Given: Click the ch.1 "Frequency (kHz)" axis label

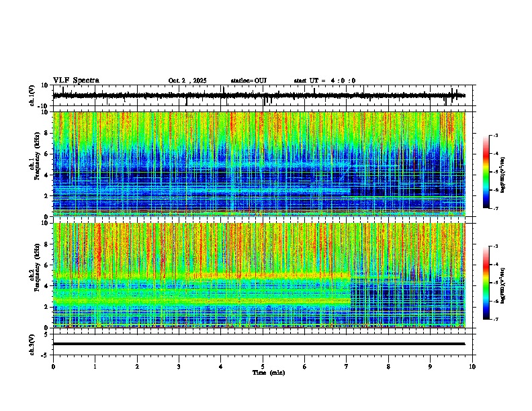Looking at the screenshot, I should coord(37,156).
